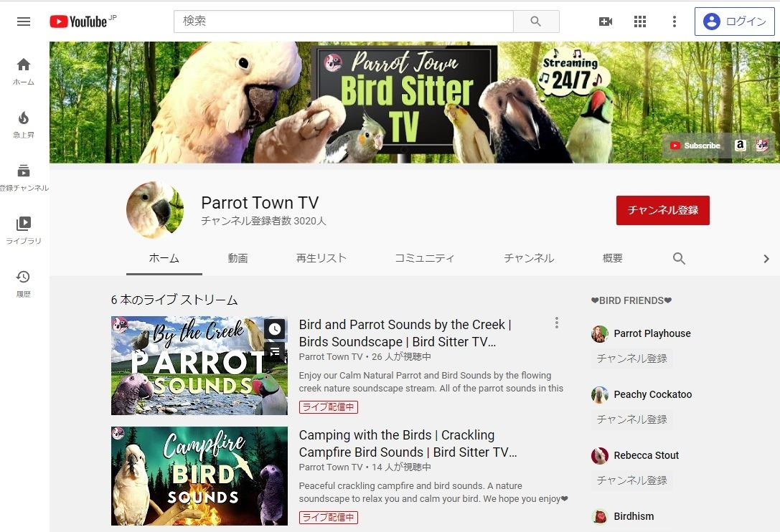Image resolution: width=780 pixels, height=532 pixels.
Task: Open 履歴 history in the sidebar
Action: [24, 283]
